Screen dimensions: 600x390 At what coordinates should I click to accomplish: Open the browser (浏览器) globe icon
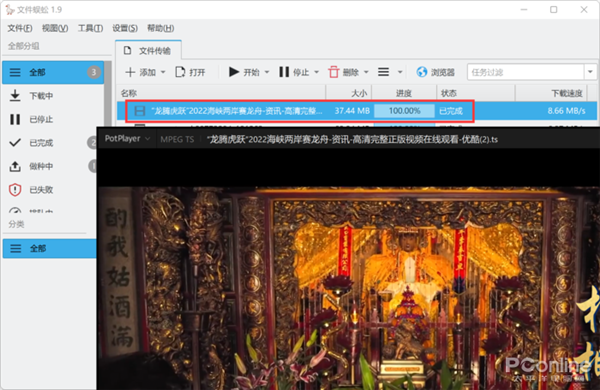point(422,72)
